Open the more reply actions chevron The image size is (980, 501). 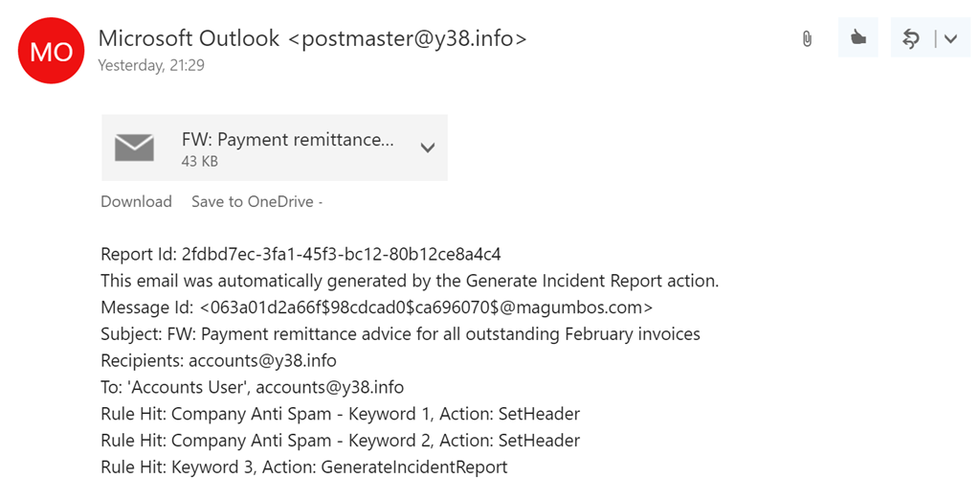click(950, 38)
